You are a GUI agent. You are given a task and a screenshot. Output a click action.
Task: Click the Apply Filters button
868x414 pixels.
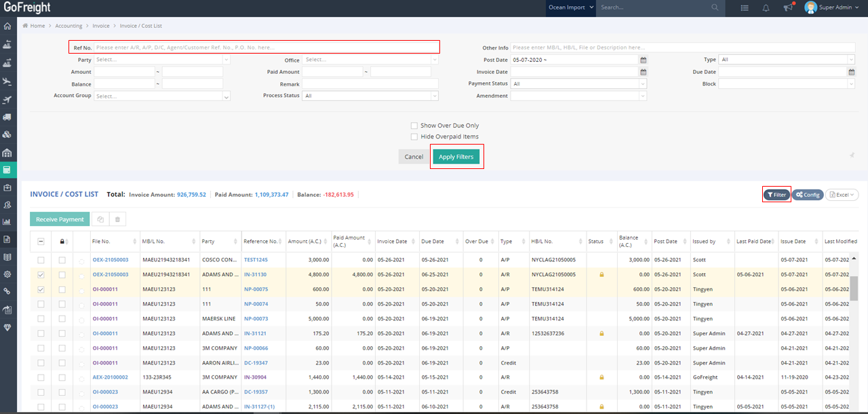(456, 156)
